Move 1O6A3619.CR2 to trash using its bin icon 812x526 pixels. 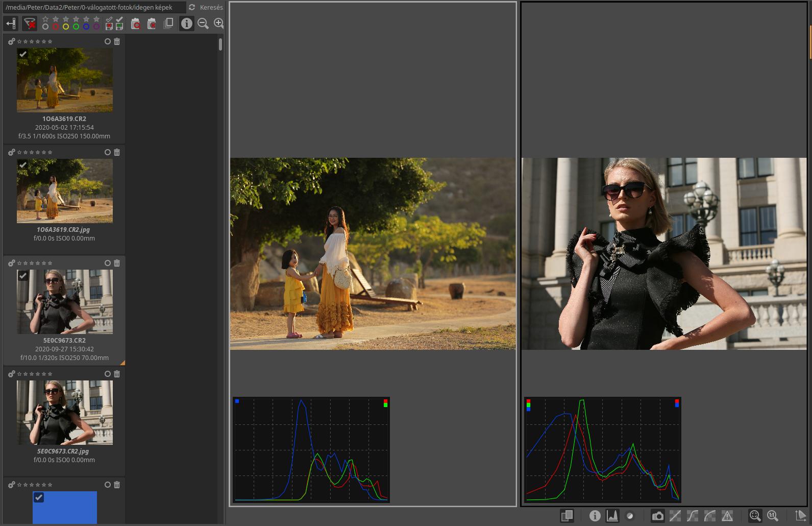tap(117, 41)
